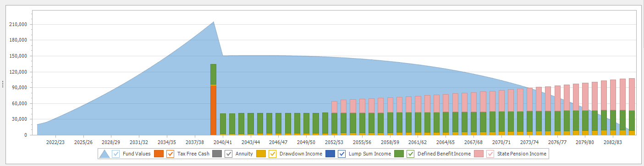The width and height of the screenshot is (644, 166).
Task: Click the pink State Pension Income legend marker
Action: pyautogui.click(x=479, y=154)
